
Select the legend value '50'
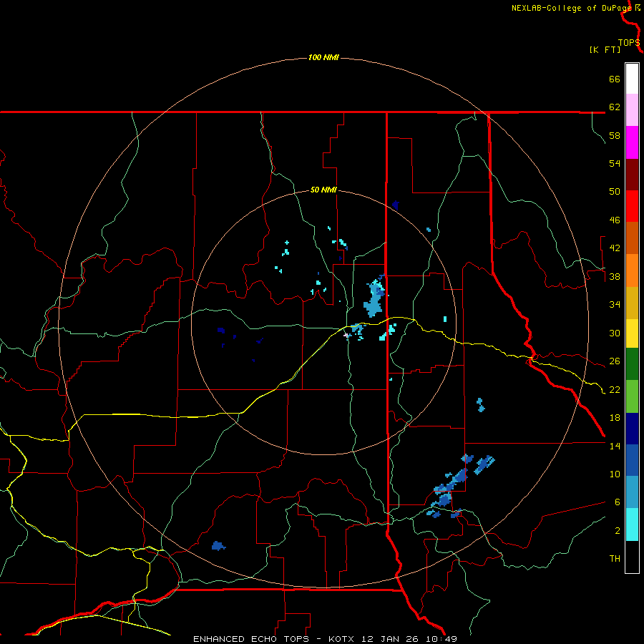pos(615,192)
